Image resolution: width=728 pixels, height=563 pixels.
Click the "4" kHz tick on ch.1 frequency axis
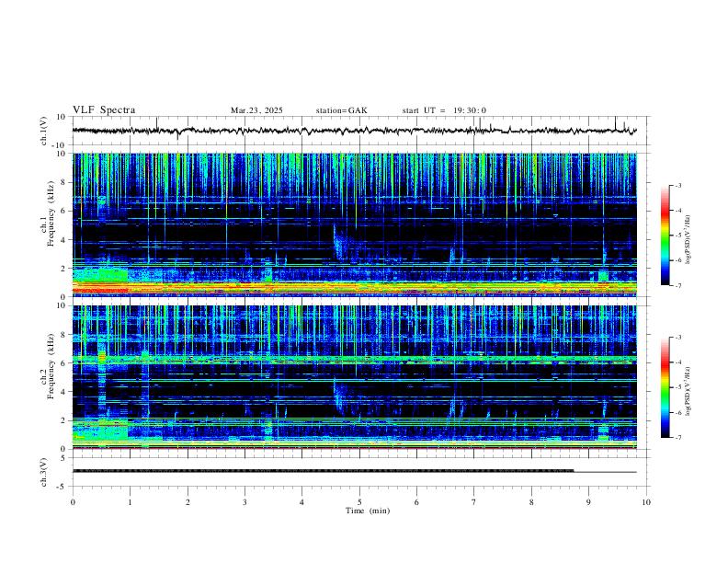coord(64,240)
